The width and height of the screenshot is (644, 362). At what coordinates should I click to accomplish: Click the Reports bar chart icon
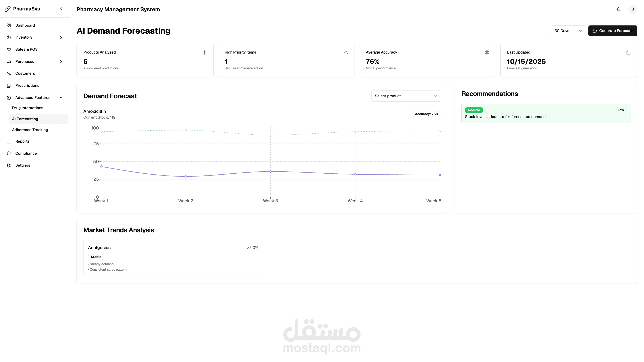pos(9,142)
